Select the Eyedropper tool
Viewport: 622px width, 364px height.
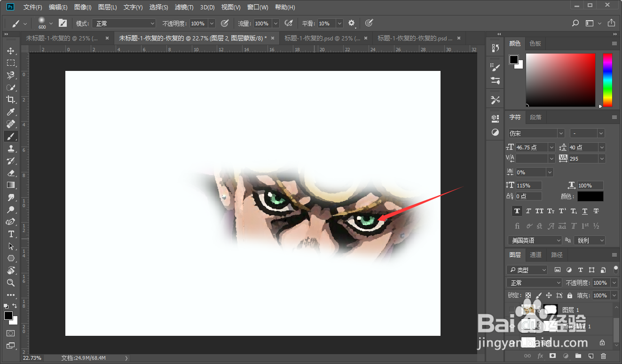[x=10, y=112]
